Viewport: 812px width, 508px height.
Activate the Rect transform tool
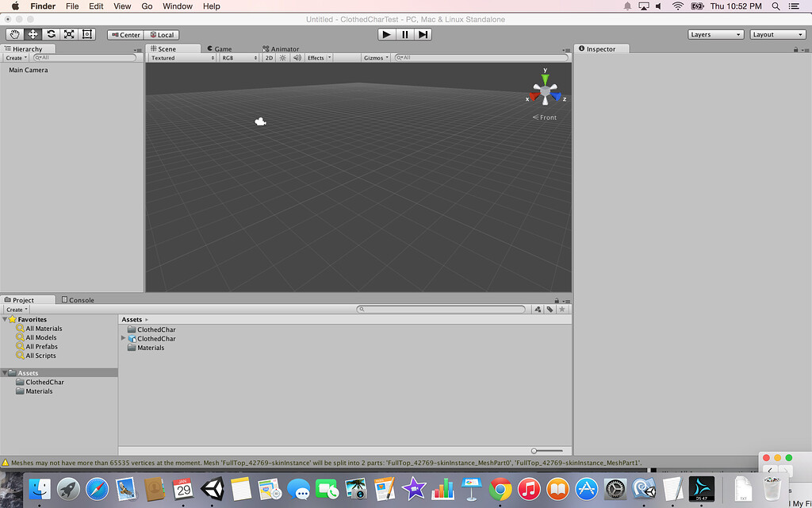(x=87, y=34)
